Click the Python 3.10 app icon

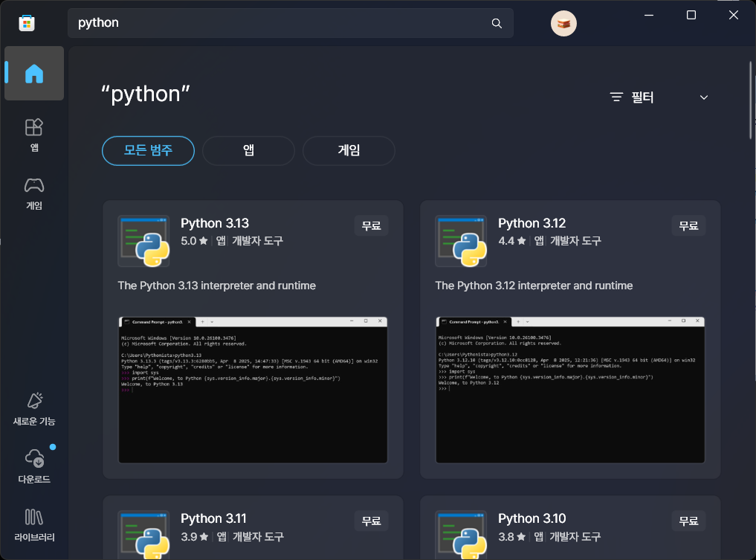[x=461, y=535]
